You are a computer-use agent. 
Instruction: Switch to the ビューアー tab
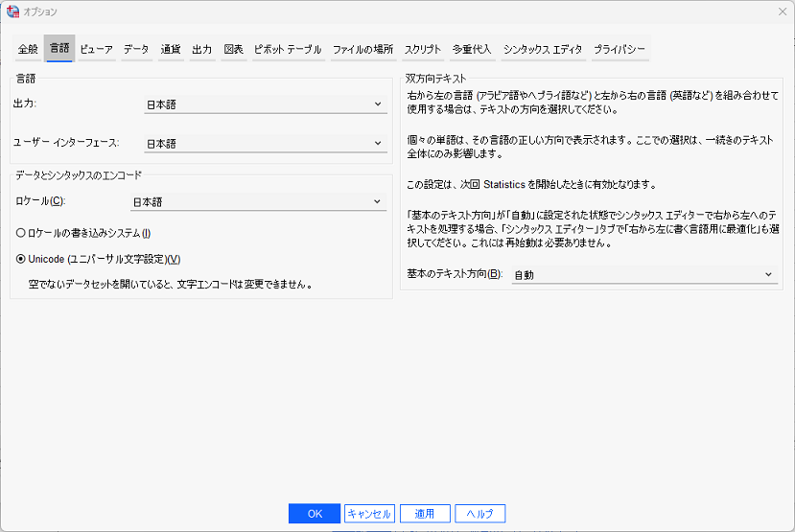pyautogui.click(x=96, y=49)
